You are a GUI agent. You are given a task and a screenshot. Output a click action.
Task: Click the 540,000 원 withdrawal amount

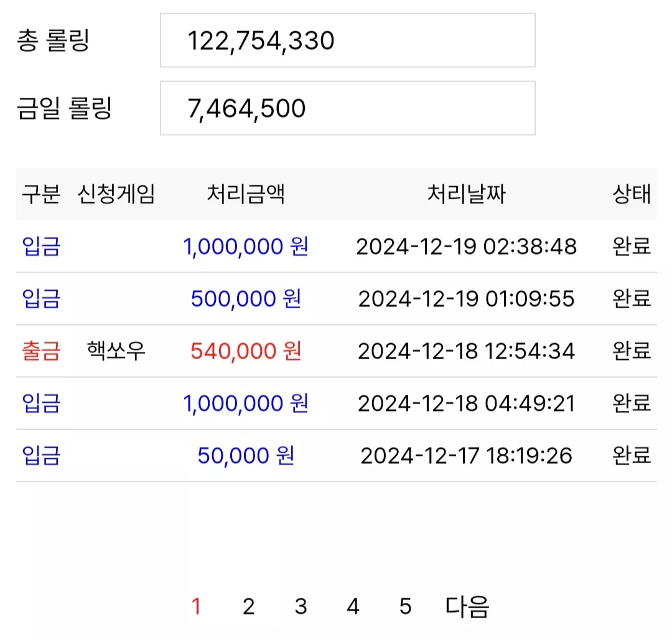click(246, 351)
